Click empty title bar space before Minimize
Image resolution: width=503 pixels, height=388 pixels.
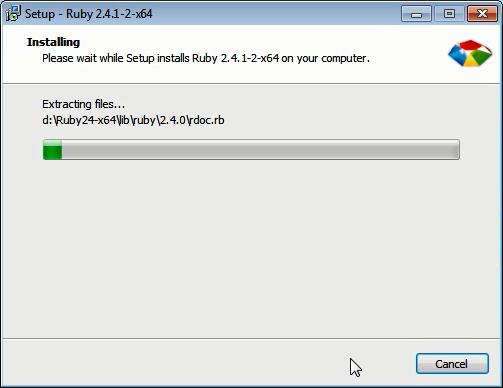[x=277, y=14]
